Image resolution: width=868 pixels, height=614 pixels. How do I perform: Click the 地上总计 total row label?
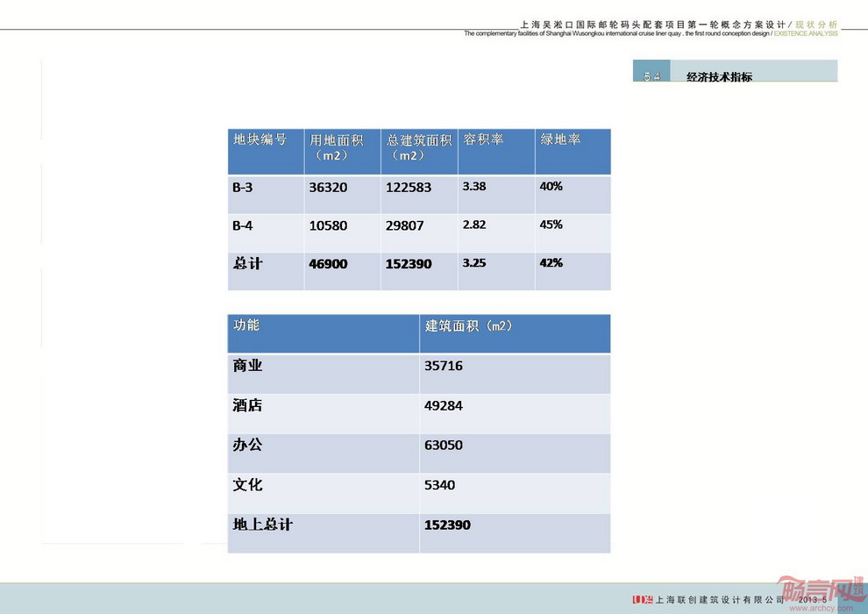coord(262,525)
